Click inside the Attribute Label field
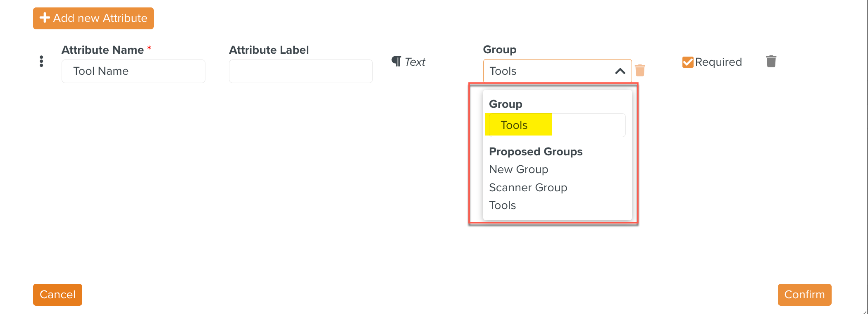This screenshot has width=868, height=314. click(x=300, y=71)
